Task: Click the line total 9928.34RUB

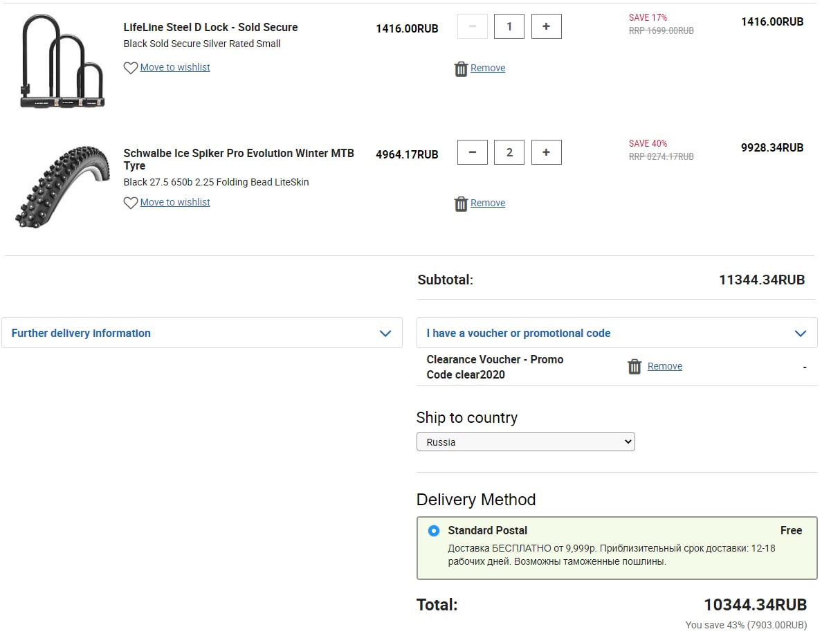Action: click(772, 147)
